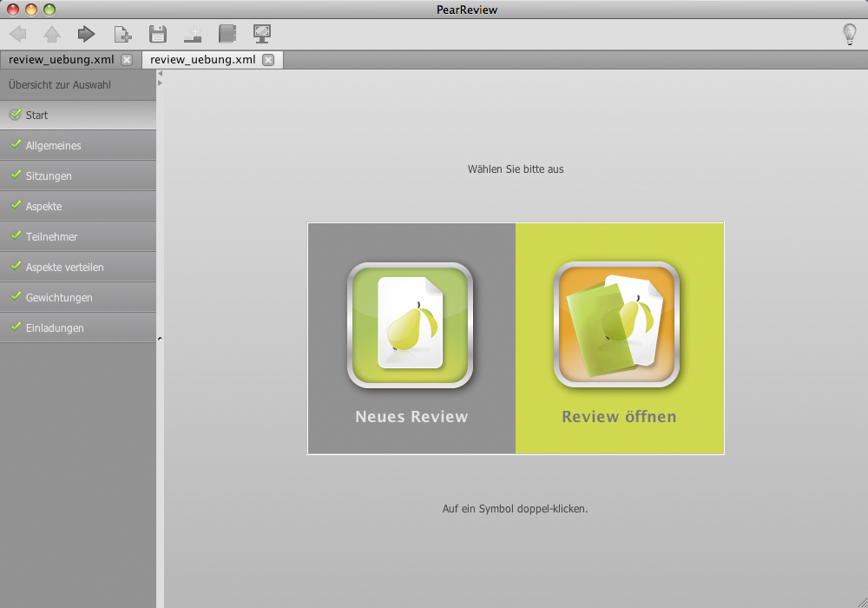This screenshot has width=868, height=608.
Task: Open the Einladungen step
Action: 78,327
